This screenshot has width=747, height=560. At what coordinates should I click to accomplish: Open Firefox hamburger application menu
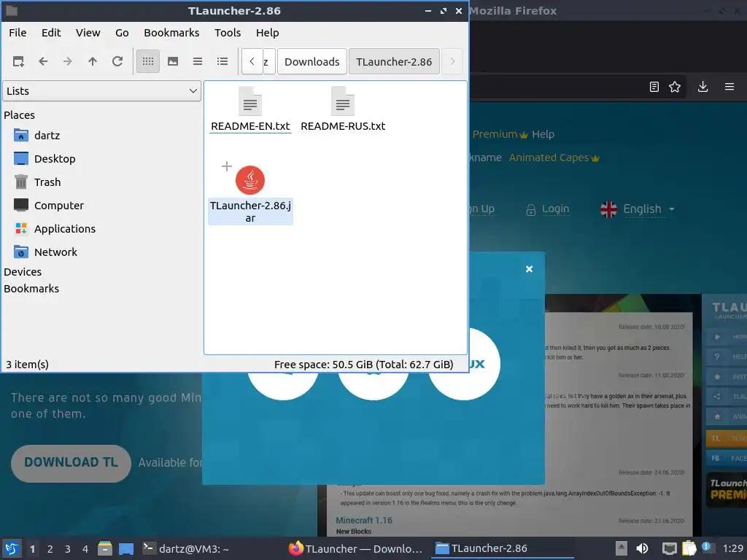point(729,87)
